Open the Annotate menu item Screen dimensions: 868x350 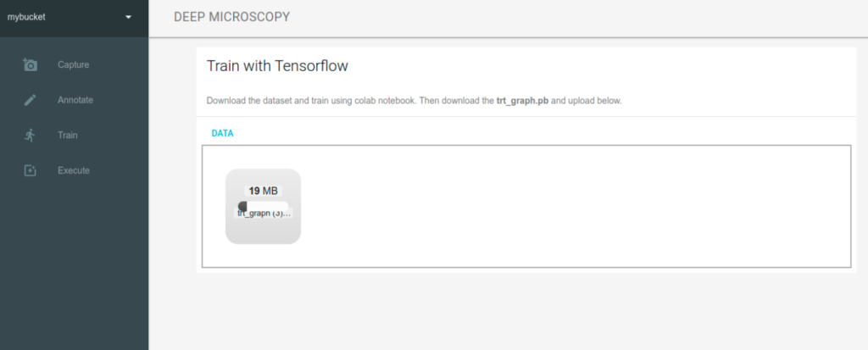click(75, 100)
